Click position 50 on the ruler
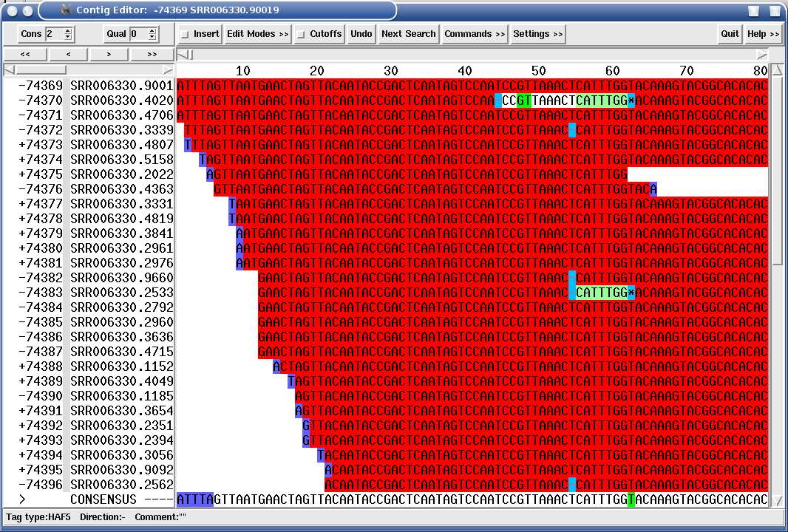 pos(538,71)
